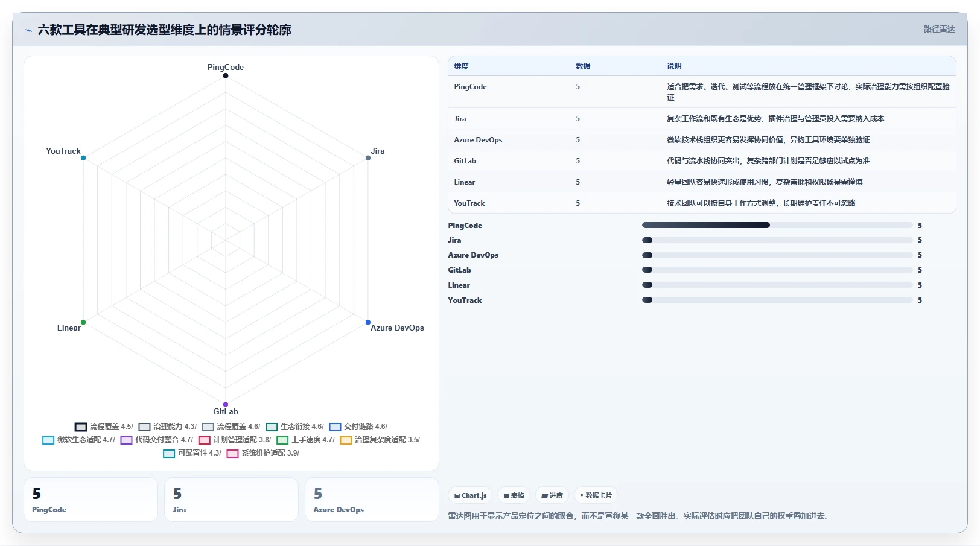Select the 数据卡片 chip
This screenshot has width=980, height=546.
596,496
